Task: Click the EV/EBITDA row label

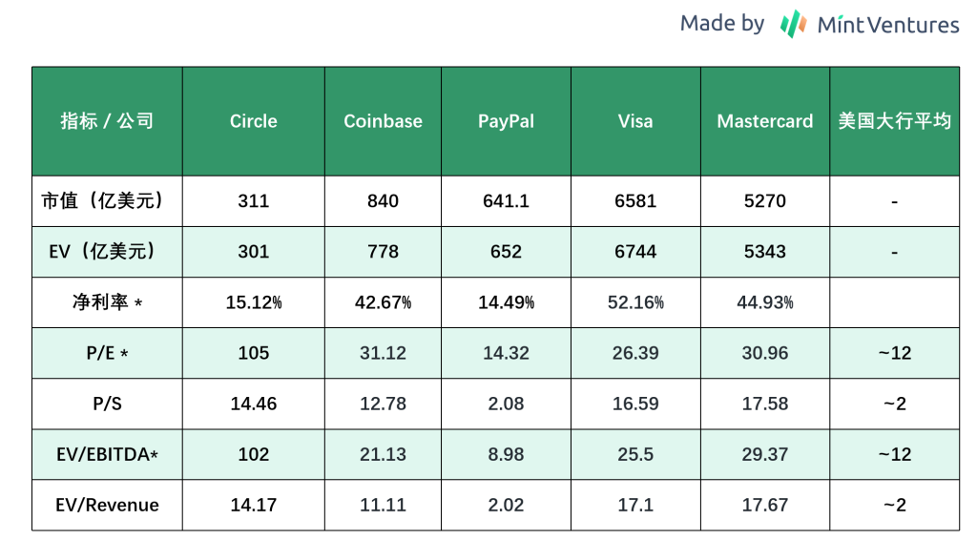Action: point(107,454)
